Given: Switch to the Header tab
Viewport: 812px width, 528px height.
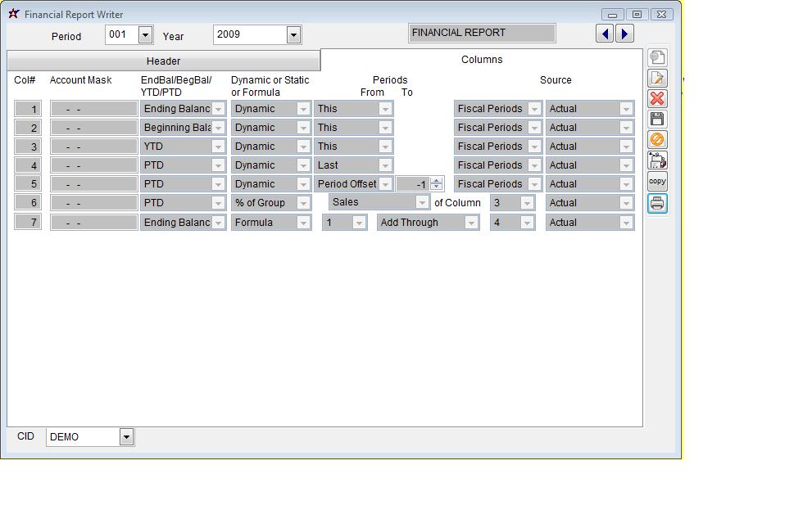Looking at the screenshot, I should 163,61.
